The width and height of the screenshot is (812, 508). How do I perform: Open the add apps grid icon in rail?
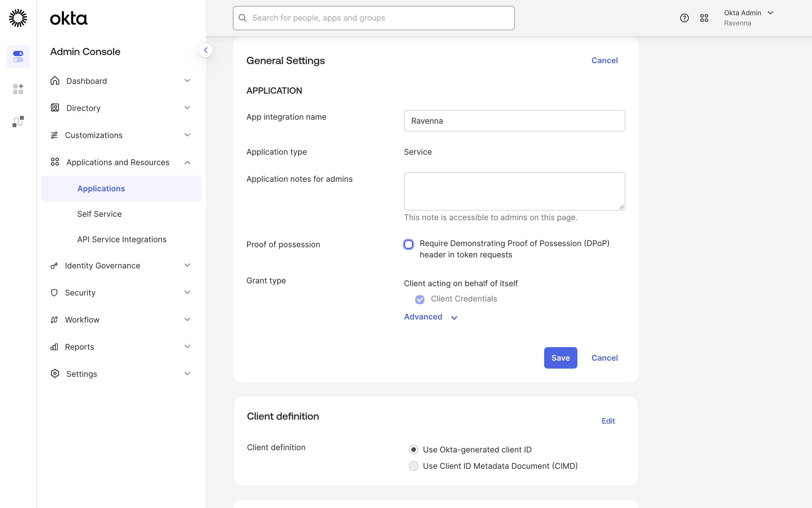point(18,89)
